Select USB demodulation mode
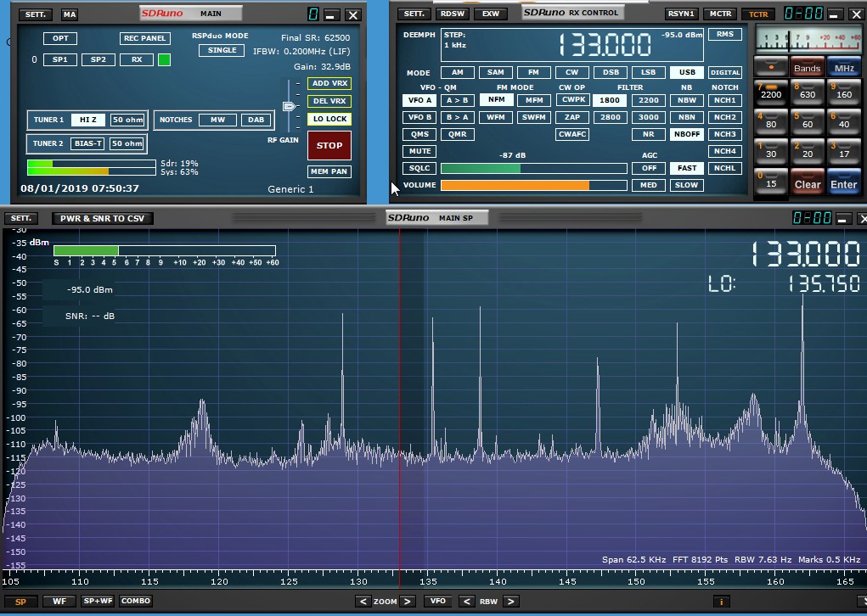 coord(687,72)
